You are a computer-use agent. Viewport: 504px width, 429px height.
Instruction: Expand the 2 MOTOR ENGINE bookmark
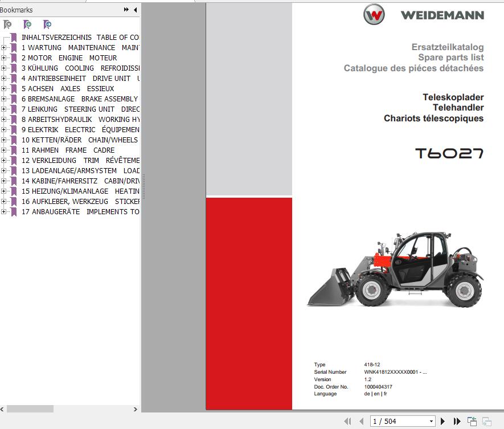pyautogui.click(x=3, y=58)
